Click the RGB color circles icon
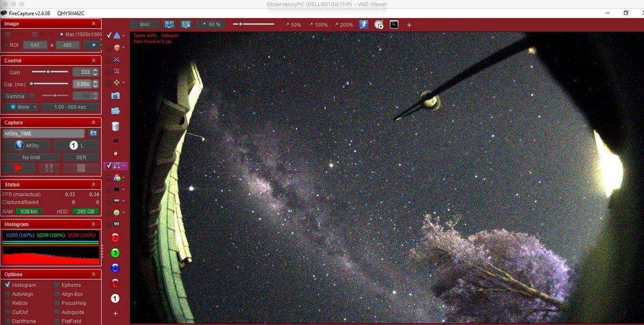 (116, 178)
